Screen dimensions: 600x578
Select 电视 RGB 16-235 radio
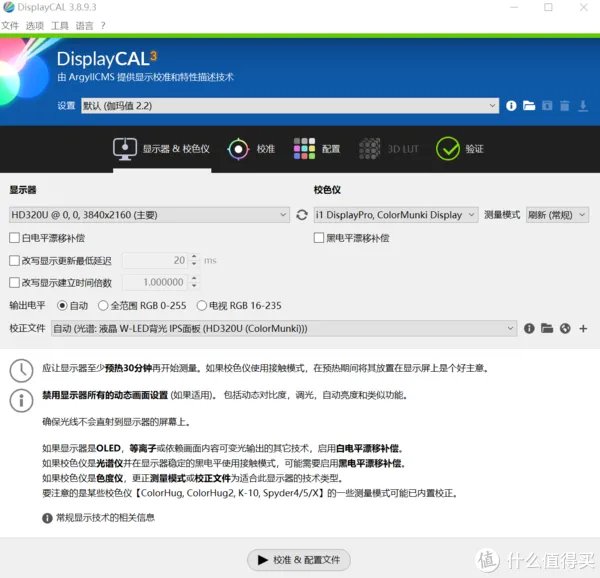pyautogui.click(x=202, y=305)
